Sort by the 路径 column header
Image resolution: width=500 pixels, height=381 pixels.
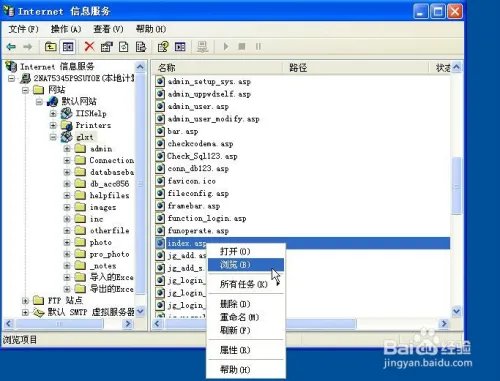tap(356, 68)
